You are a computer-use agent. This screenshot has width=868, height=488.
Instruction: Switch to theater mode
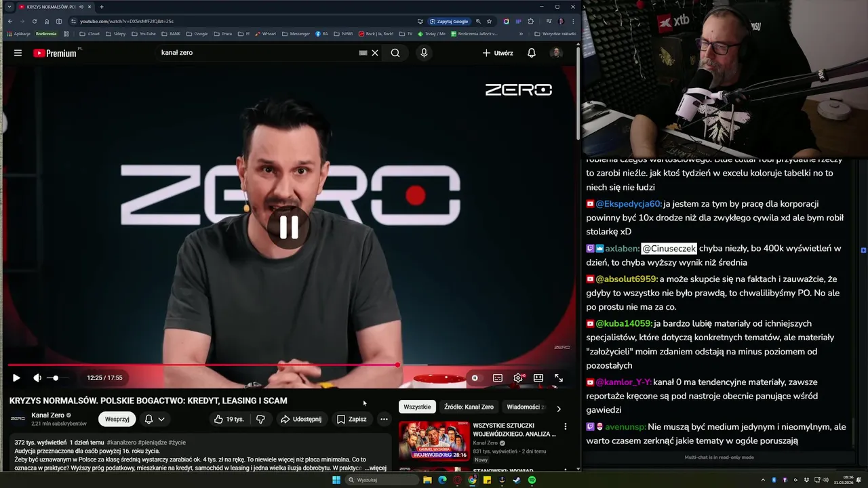pos(538,378)
